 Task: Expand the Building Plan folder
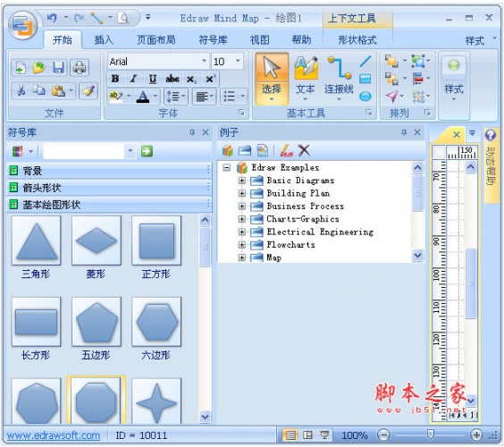click(x=241, y=193)
